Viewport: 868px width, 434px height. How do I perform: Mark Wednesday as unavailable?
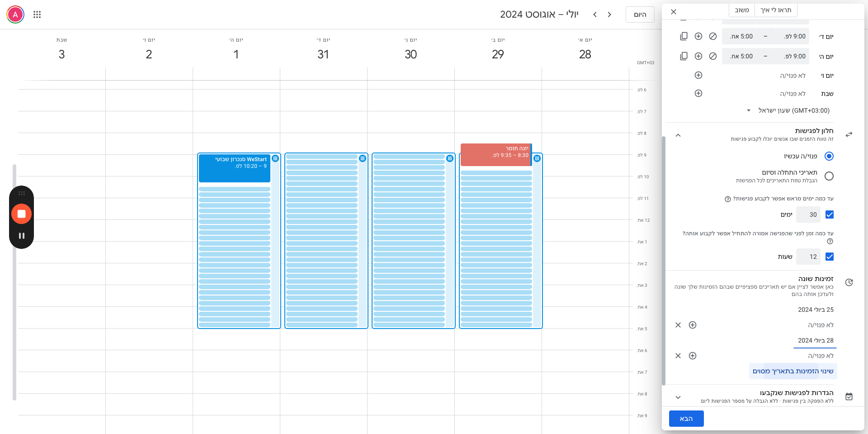[x=713, y=36]
